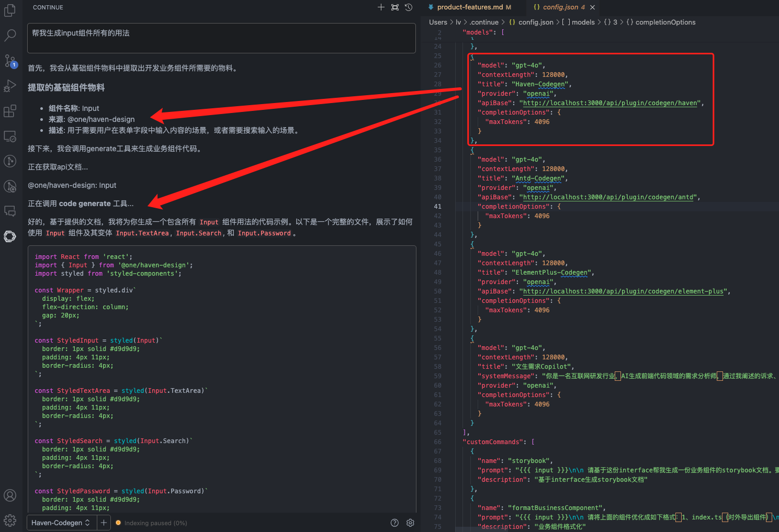The image size is (779, 532).
Task: Click the completionOptions breadcrumb segment
Action: (x=665, y=22)
